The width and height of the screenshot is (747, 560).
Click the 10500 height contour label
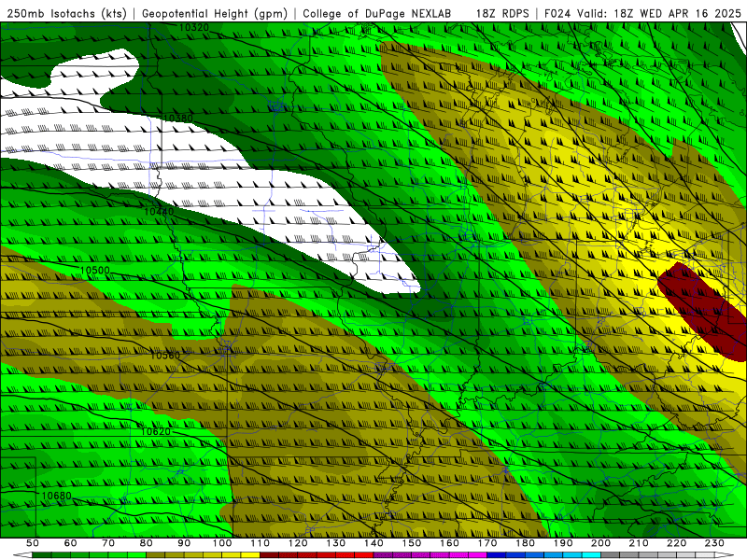pyautogui.click(x=95, y=271)
